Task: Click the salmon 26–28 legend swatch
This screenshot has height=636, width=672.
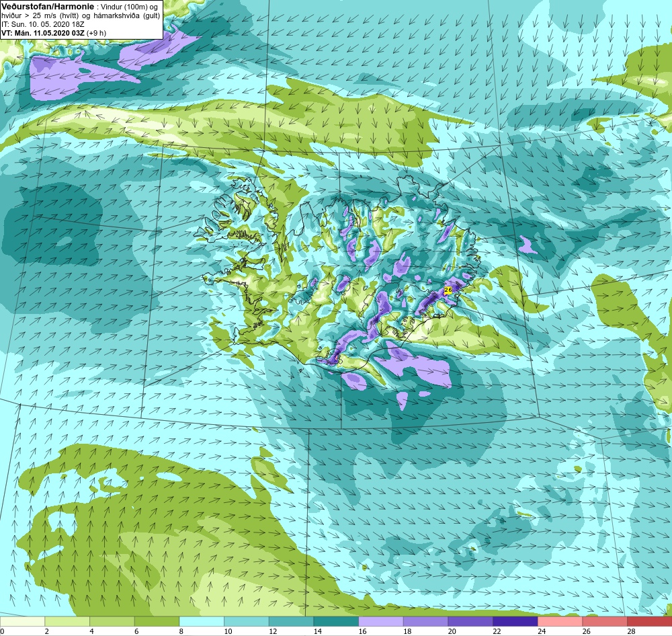Action: (x=604, y=621)
